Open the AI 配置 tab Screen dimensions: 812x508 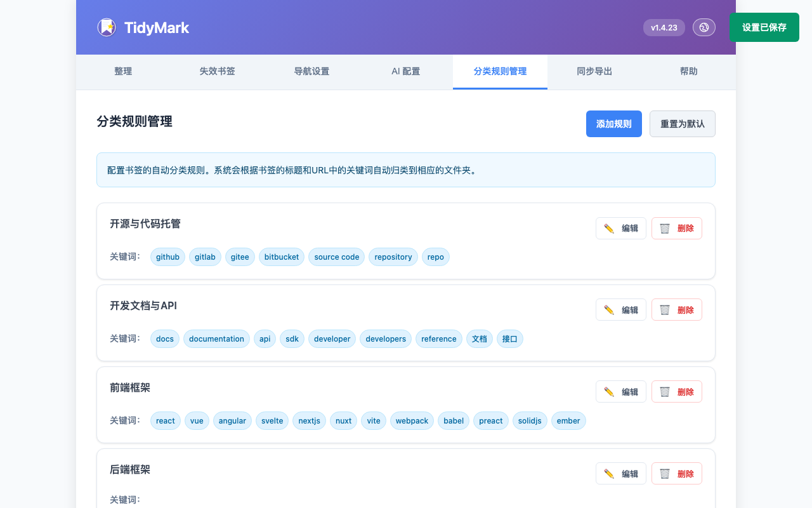[x=405, y=72]
